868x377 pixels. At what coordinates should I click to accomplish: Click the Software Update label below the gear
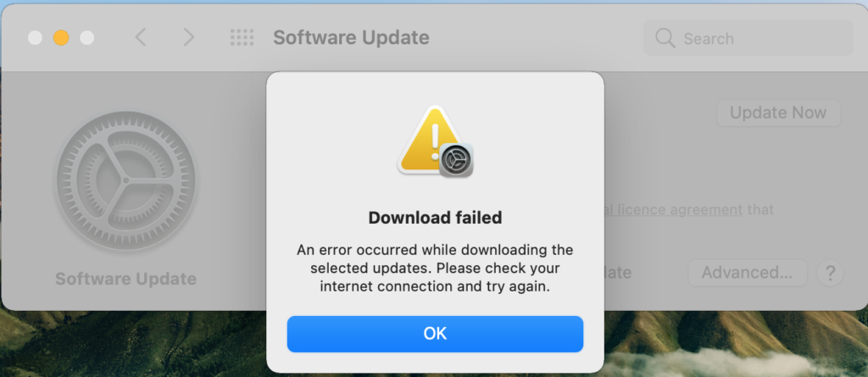(x=125, y=279)
